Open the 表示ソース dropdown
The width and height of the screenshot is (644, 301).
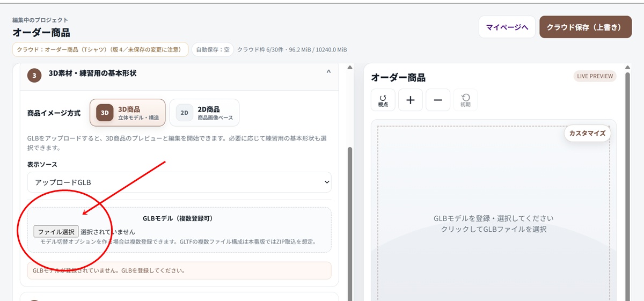click(x=179, y=182)
